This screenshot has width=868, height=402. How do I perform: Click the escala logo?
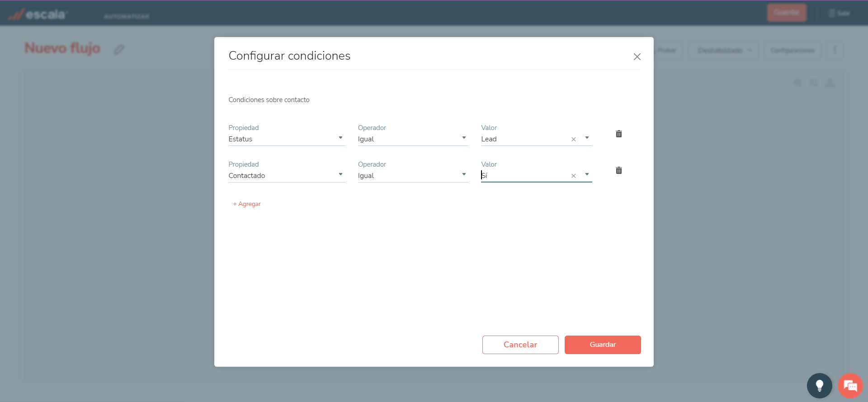click(x=38, y=14)
